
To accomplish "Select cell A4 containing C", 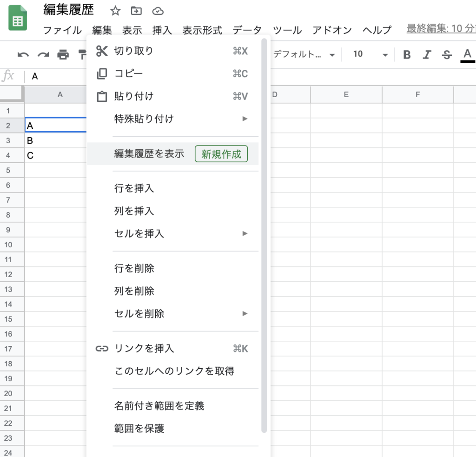I will coord(56,155).
